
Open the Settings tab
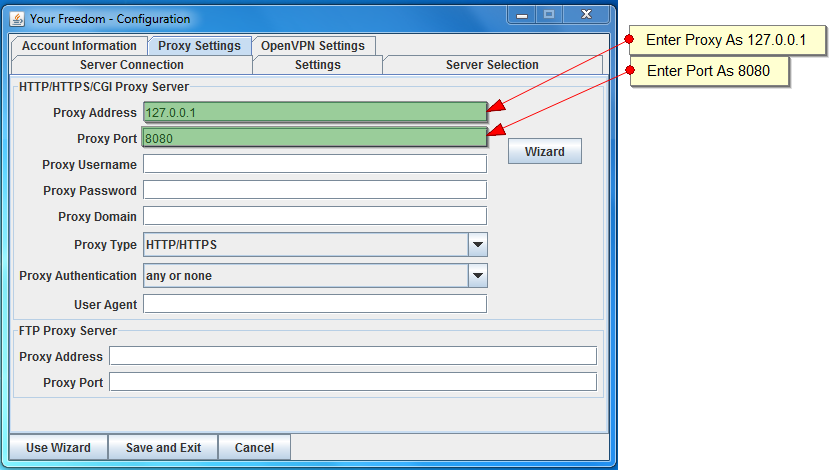coord(318,64)
